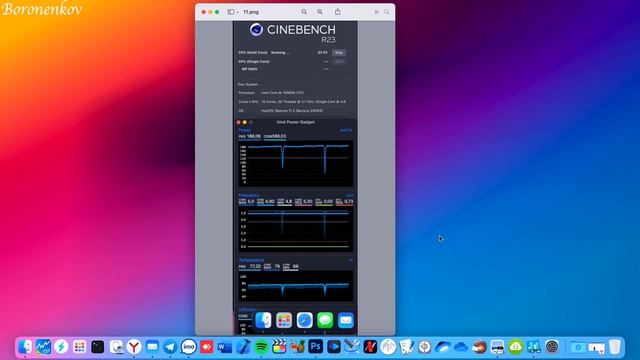Open Finder from the Dock
This screenshot has width=640, height=360.
pos(25,347)
